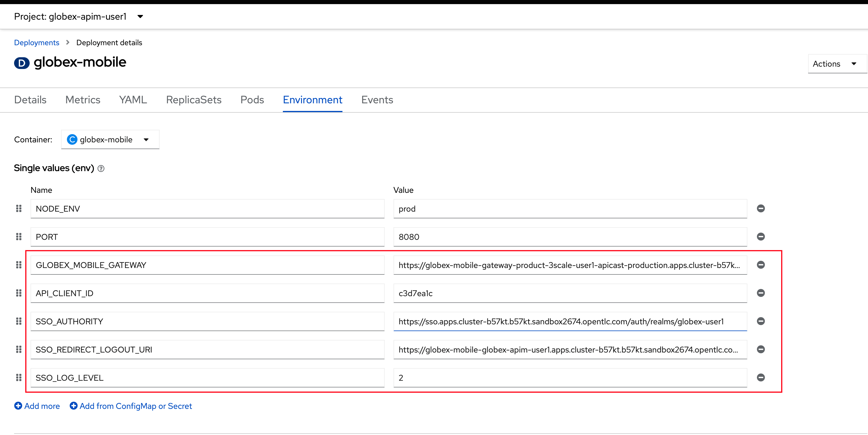Remove the SSO_REDIRECT_LOGOUT_URI variable row
The image size is (868, 435).
[x=761, y=349]
